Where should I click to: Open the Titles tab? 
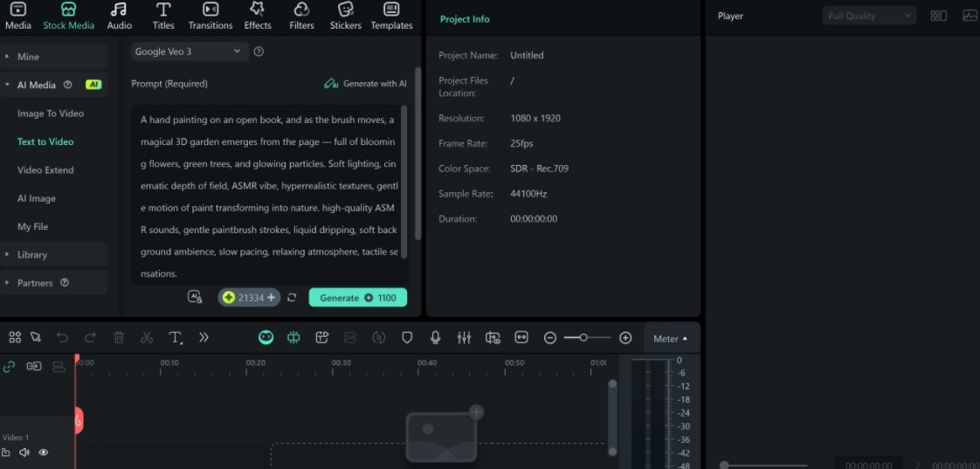click(163, 17)
